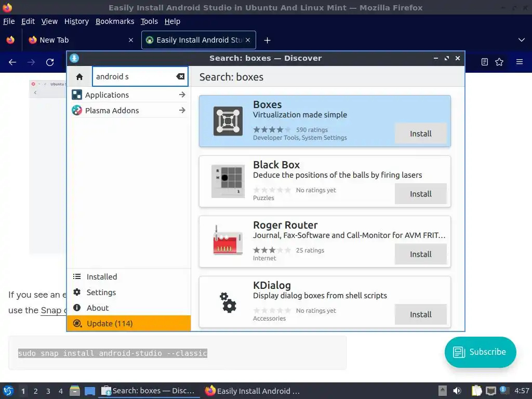532x399 pixels.
Task: Open the View menu in Firefox
Action: click(x=49, y=21)
